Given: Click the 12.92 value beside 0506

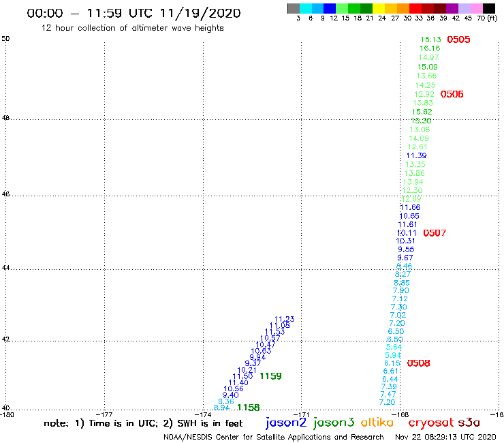Looking at the screenshot, I should pos(424,94).
